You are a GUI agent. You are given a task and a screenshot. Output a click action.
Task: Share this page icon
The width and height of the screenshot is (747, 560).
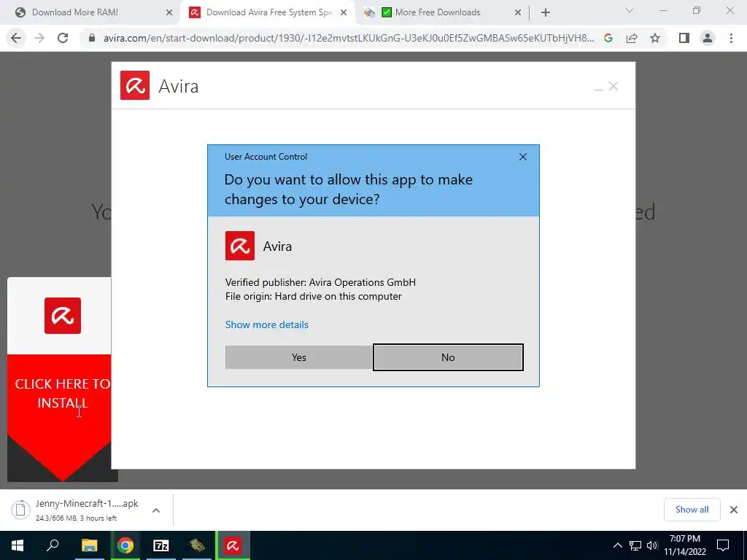coord(632,38)
